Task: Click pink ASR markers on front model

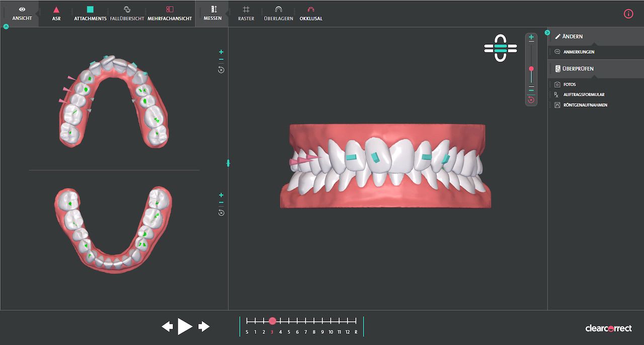Action: (x=305, y=160)
